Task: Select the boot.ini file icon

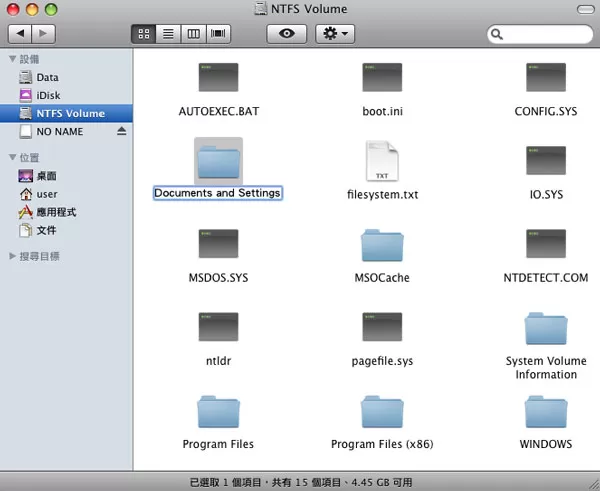Action: [382, 77]
